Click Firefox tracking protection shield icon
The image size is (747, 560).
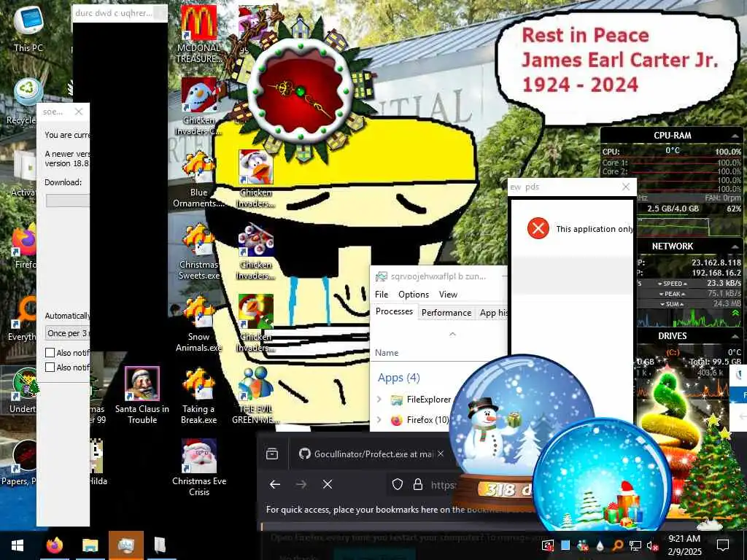point(398,484)
